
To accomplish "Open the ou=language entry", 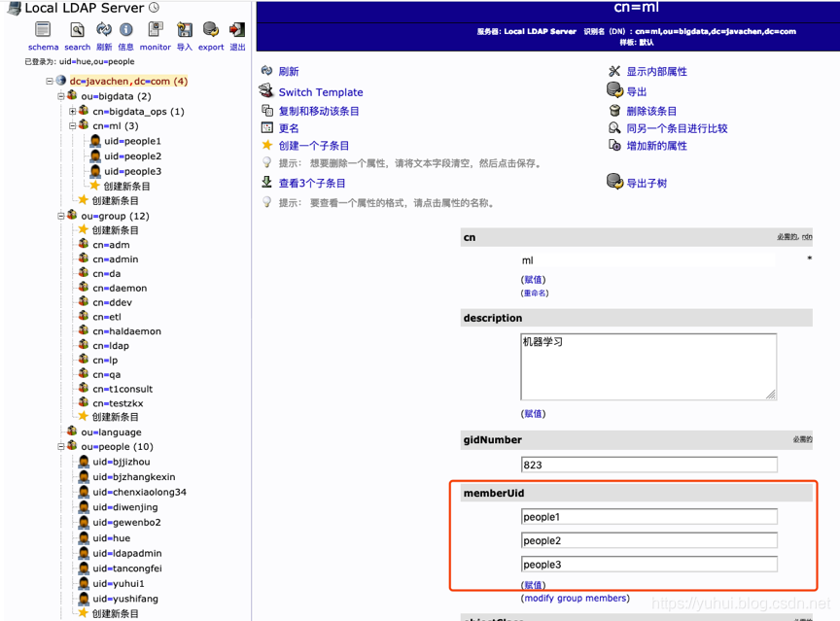I will tap(112, 432).
